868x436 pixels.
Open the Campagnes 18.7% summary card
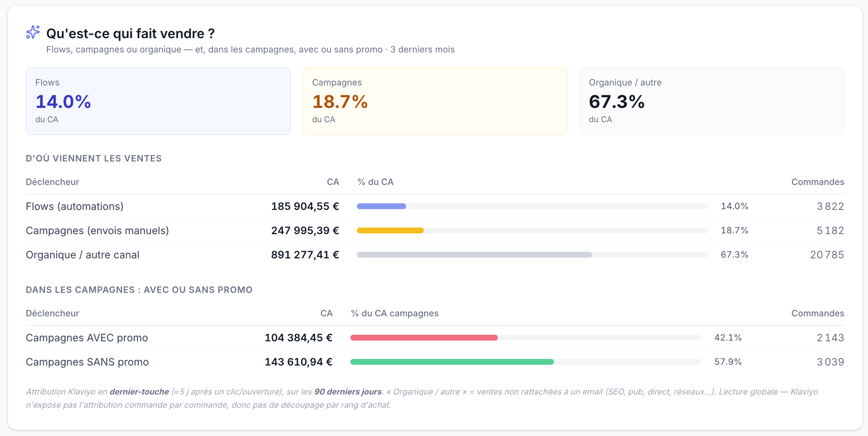tap(435, 101)
